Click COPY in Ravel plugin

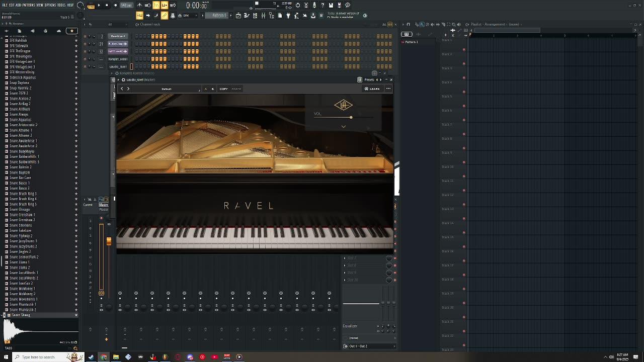click(x=223, y=89)
